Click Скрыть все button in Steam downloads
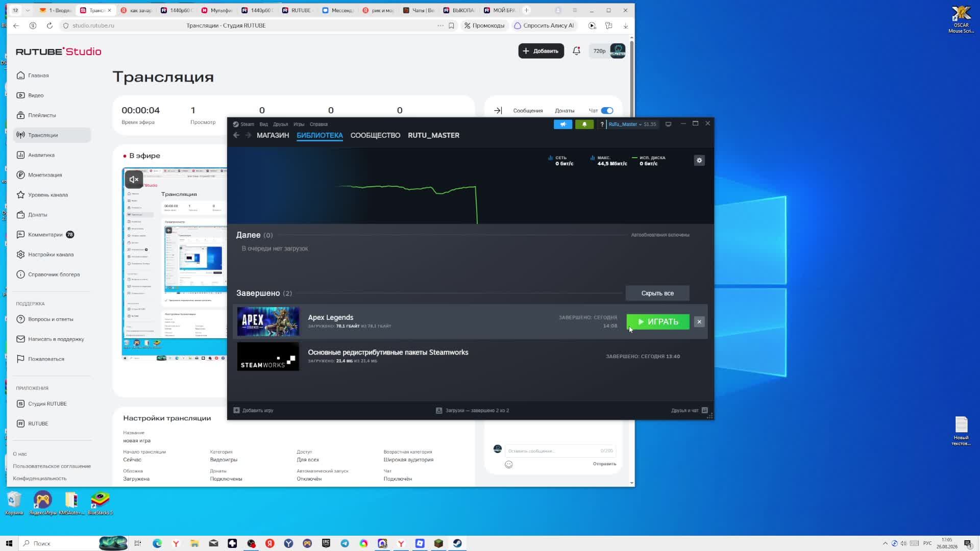The width and height of the screenshot is (980, 551). (x=657, y=293)
